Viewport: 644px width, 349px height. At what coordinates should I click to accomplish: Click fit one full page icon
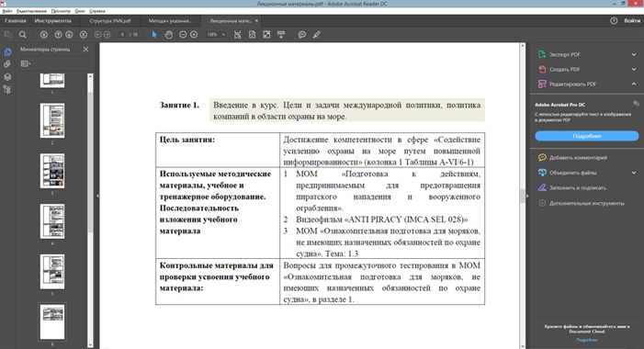tap(252, 35)
